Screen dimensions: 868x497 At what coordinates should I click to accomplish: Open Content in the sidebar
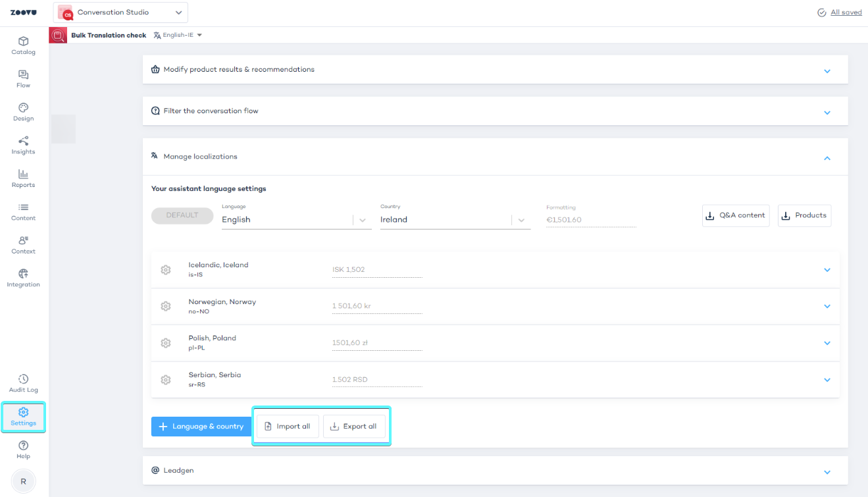[x=23, y=211]
